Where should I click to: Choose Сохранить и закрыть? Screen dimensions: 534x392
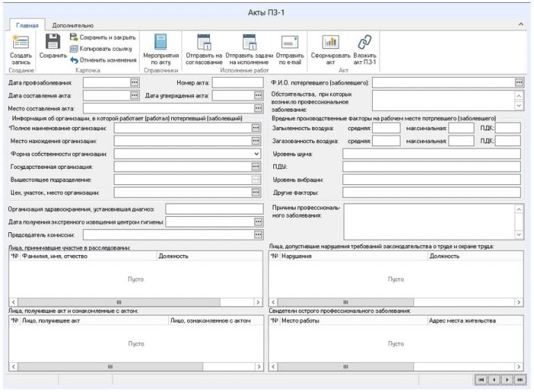click(103, 37)
